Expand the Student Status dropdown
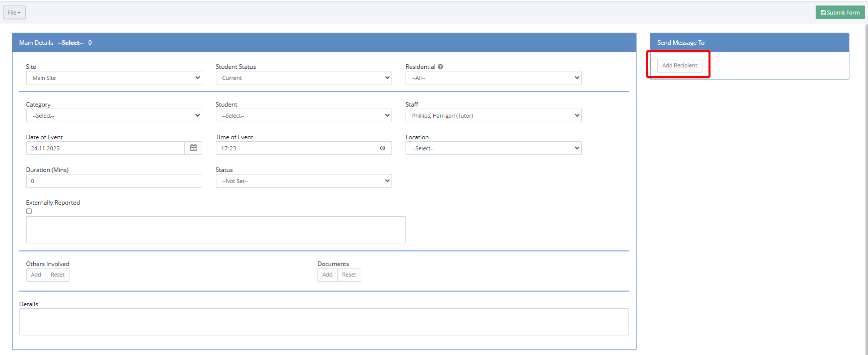This screenshot has height=355, width=868. (303, 78)
